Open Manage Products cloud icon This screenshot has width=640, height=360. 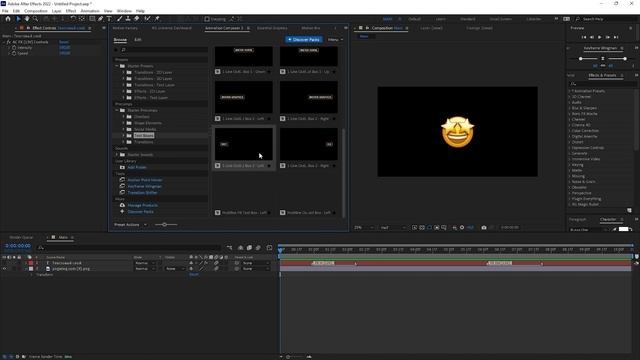122,205
